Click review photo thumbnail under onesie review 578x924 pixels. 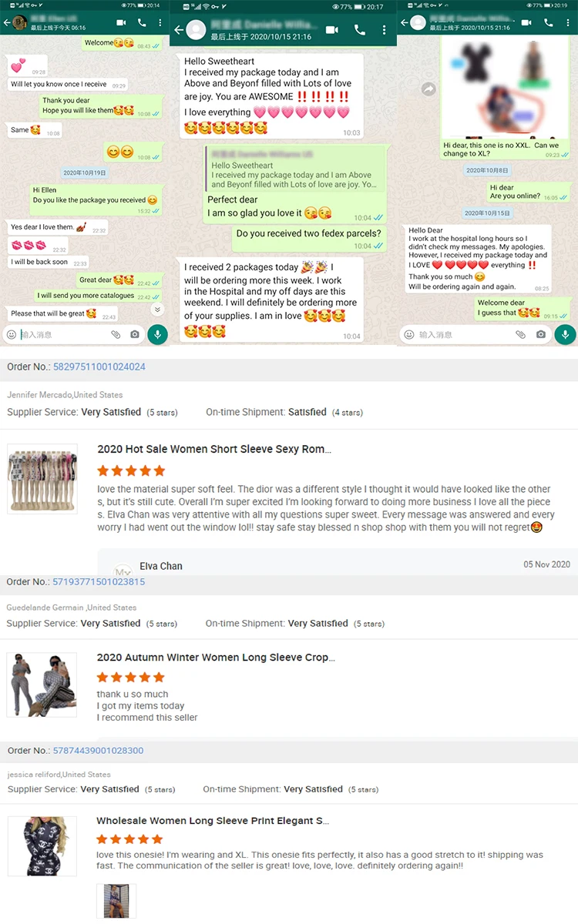[x=116, y=901]
